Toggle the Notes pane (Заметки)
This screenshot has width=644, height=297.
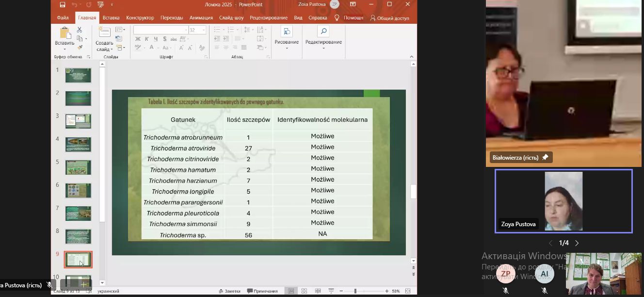tap(229, 291)
